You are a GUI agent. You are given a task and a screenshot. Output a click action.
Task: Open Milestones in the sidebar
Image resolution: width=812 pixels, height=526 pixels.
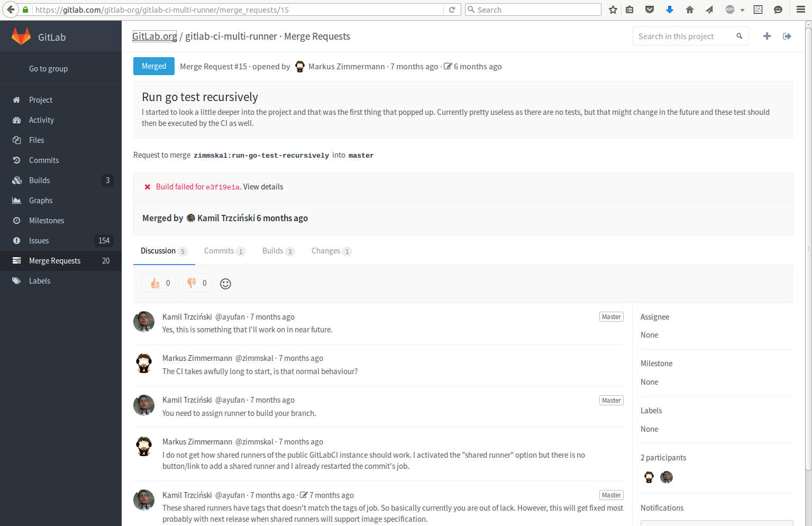(x=47, y=221)
